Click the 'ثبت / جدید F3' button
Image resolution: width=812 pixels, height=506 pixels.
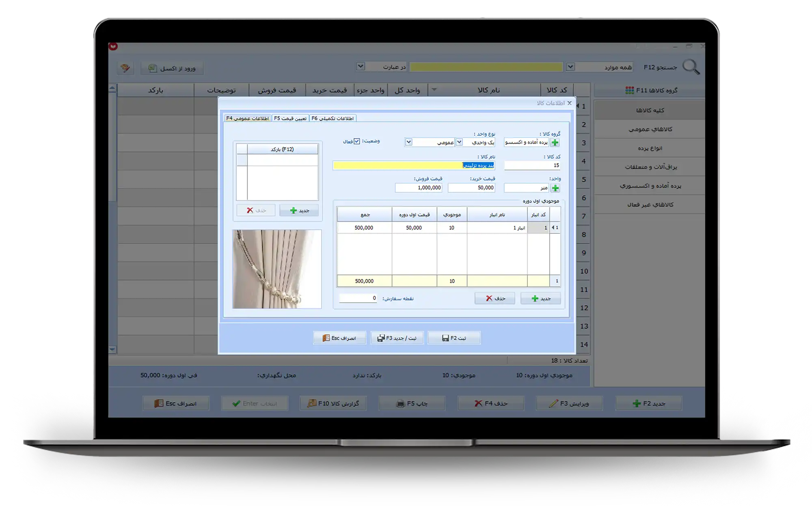point(397,338)
